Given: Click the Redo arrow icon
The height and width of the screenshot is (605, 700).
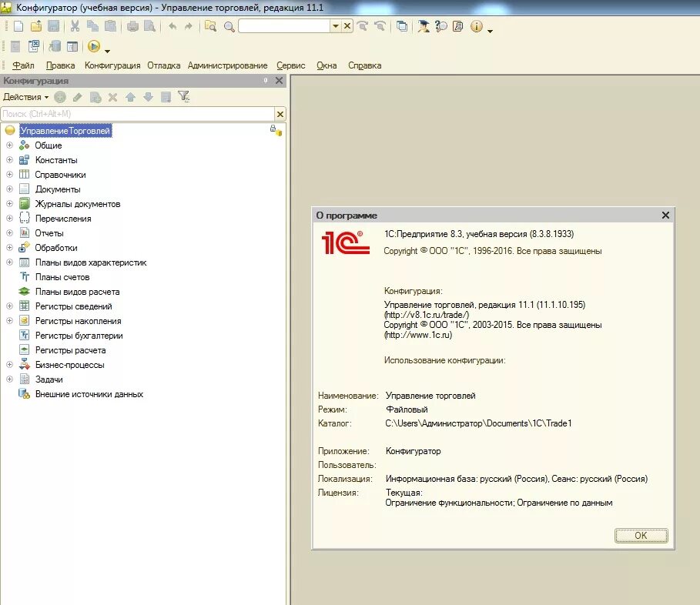Looking at the screenshot, I should (189, 26).
